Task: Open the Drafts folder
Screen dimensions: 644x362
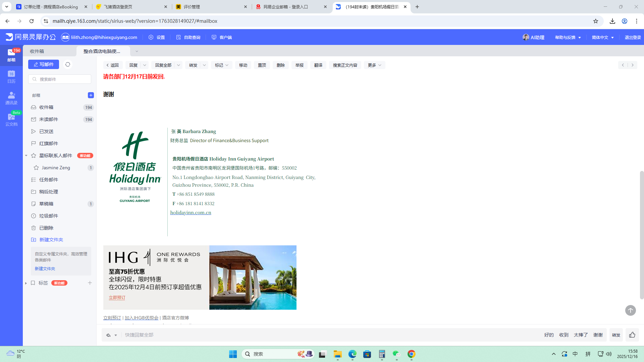Action: click(x=46, y=204)
